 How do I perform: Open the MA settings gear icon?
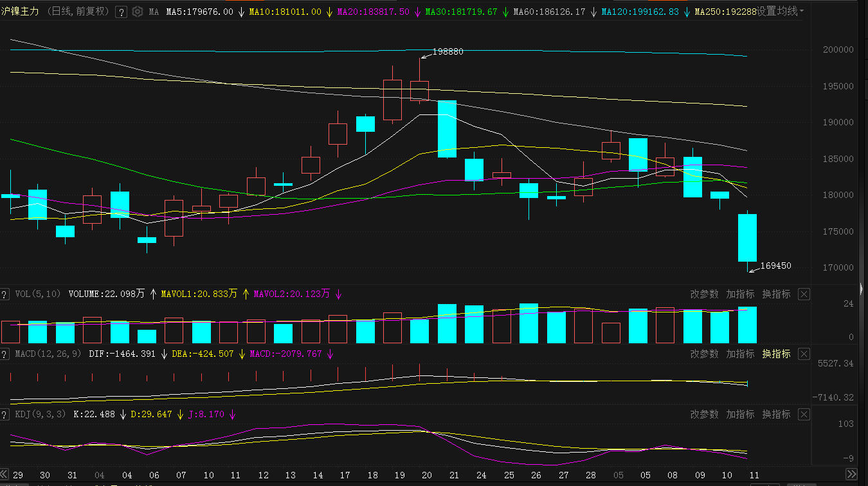coord(137,12)
